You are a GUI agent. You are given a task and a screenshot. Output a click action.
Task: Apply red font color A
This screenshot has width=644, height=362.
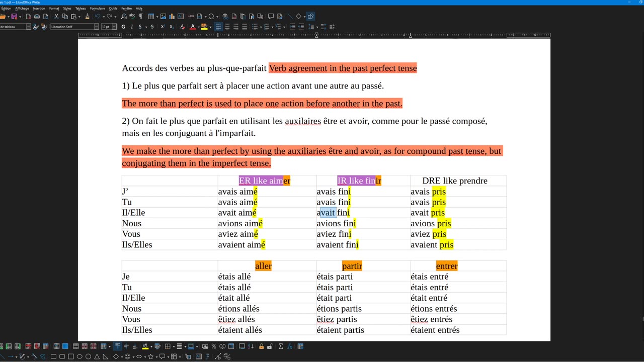(192, 27)
